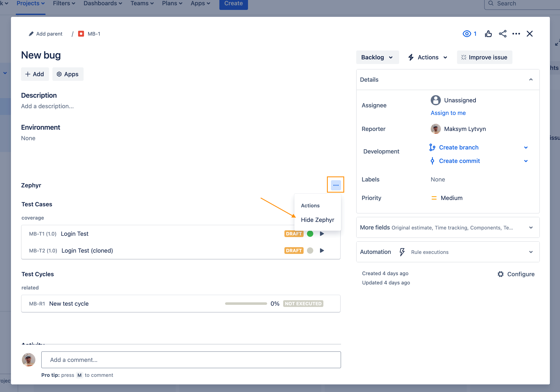Click the Add a comment field

[191, 360]
